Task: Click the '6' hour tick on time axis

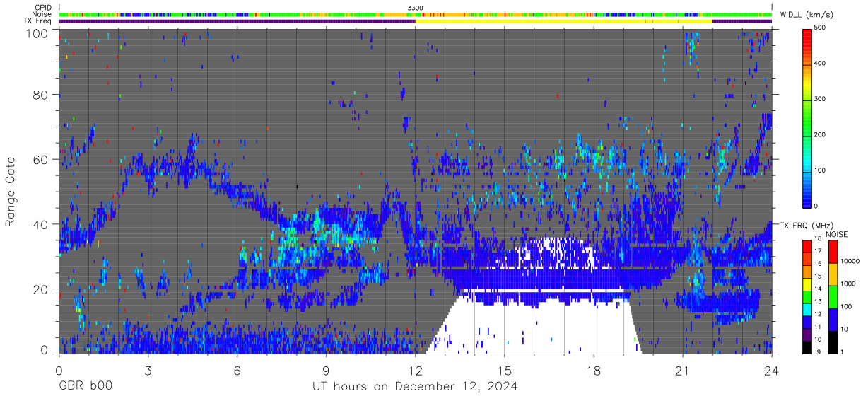Action: point(237,370)
